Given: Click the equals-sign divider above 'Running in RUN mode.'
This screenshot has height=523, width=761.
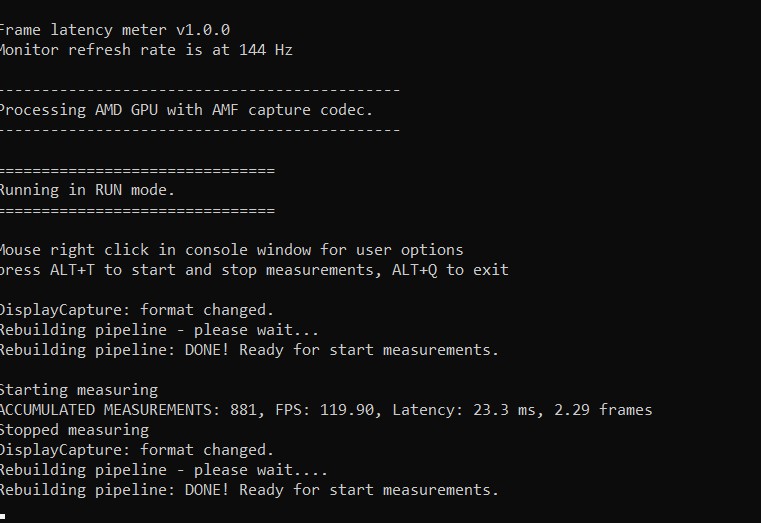Looking at the screenshot, I should click(137, 170).
